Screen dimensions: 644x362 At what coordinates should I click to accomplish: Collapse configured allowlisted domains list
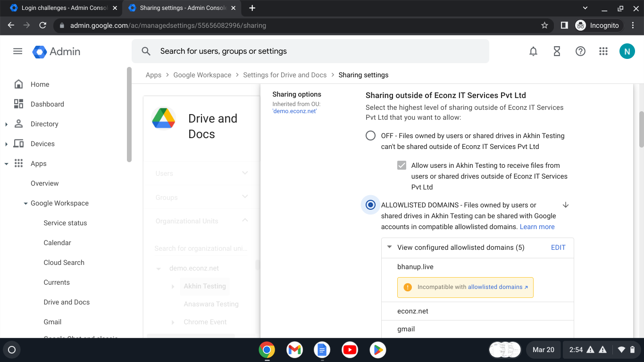389,247
